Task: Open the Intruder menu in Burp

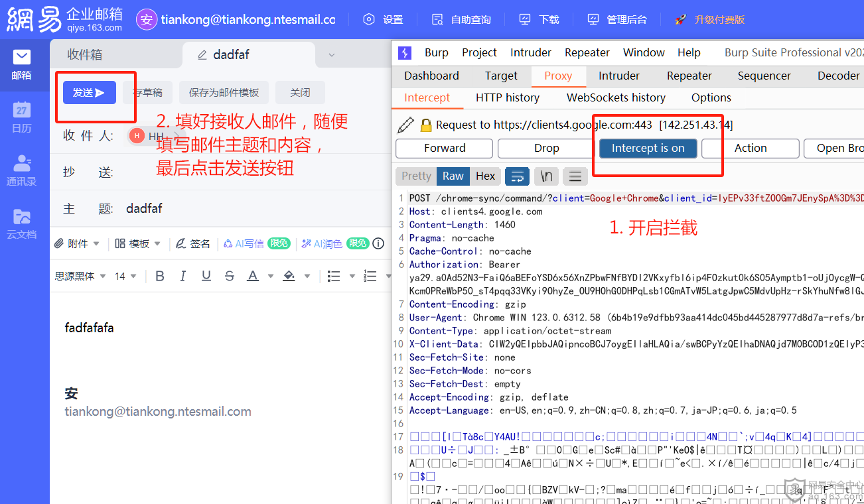Action: click(x=530, y=53)
